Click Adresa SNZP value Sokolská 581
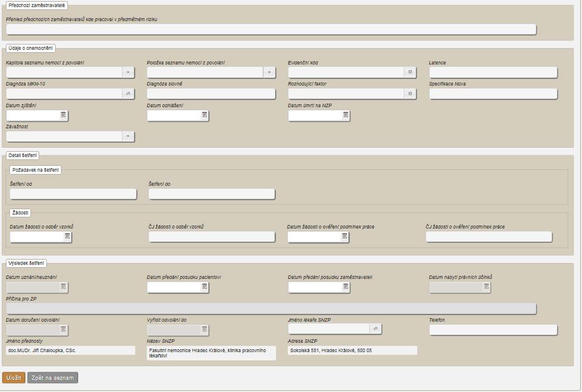Screen dimensions: 582x392 [352, 350]
